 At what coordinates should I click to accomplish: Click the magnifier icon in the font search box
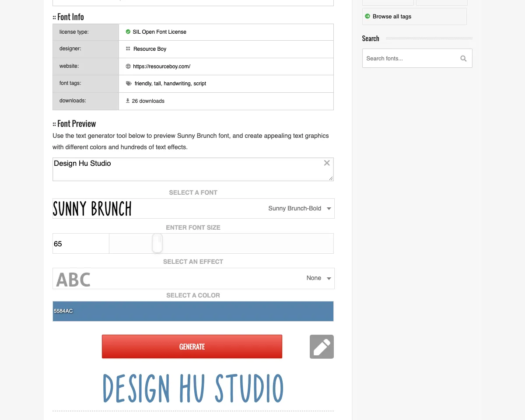click(463, 58)
